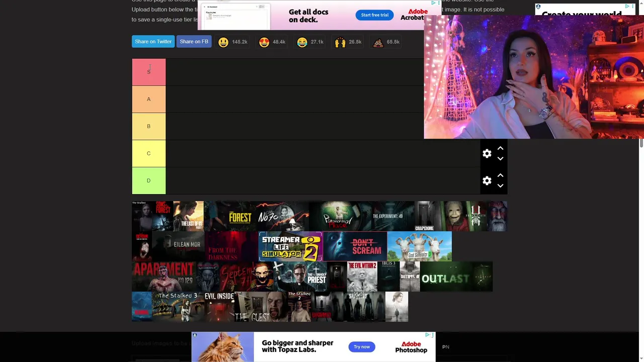Click the 145.2k reaction count

[239, 42]
